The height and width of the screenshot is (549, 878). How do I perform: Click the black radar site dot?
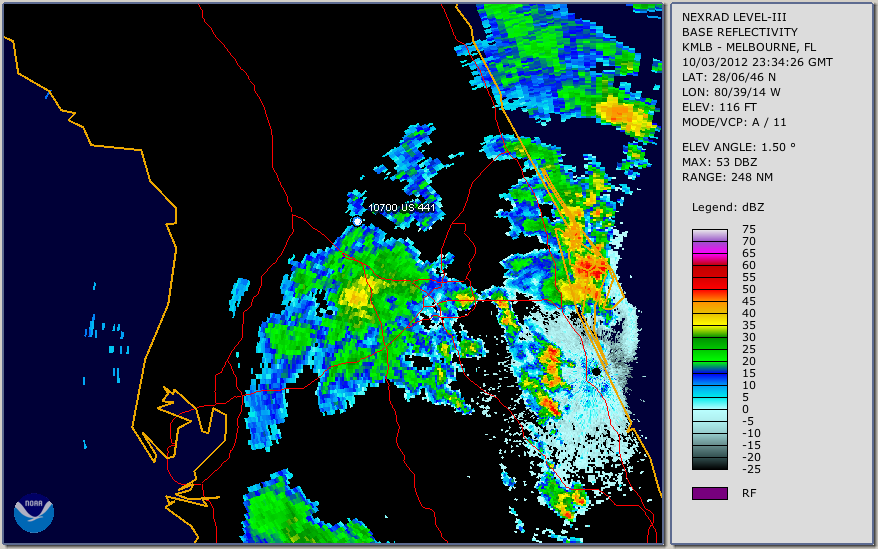(x=596, y=371)
